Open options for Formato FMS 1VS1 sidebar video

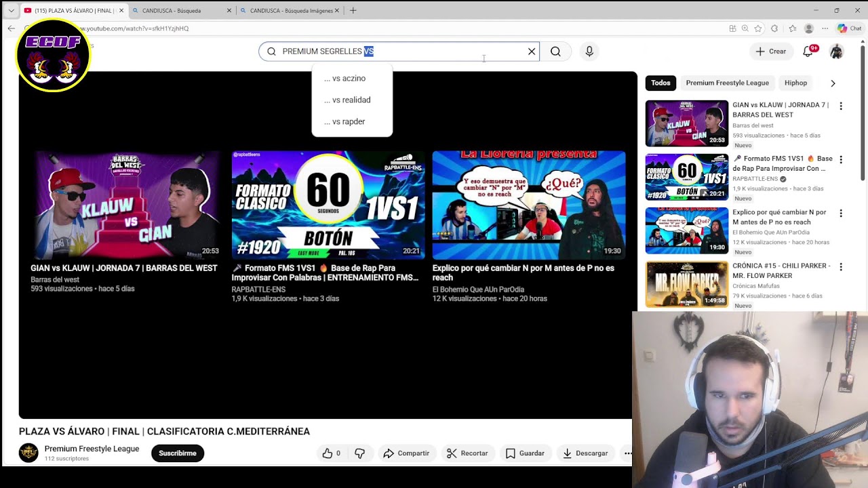click(841, 160)
